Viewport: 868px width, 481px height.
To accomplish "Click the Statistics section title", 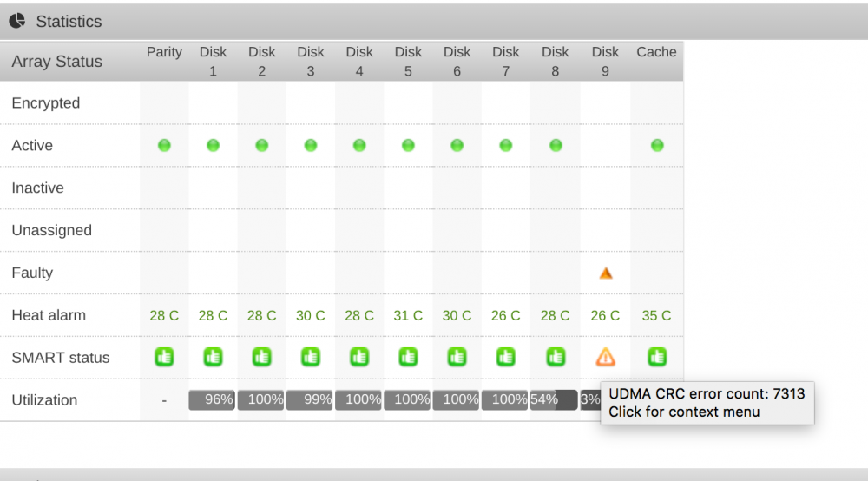I will tap(69, 22).
